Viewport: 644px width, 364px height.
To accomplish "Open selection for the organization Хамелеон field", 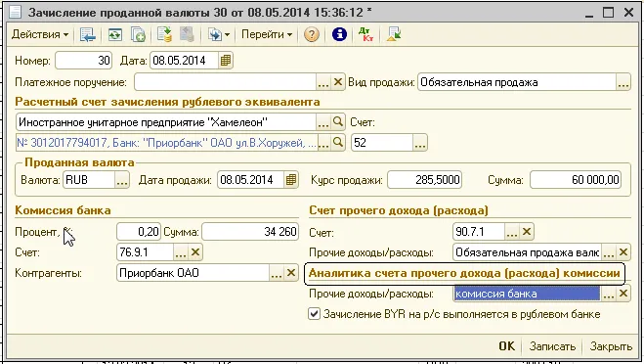I will click(323, 122).
